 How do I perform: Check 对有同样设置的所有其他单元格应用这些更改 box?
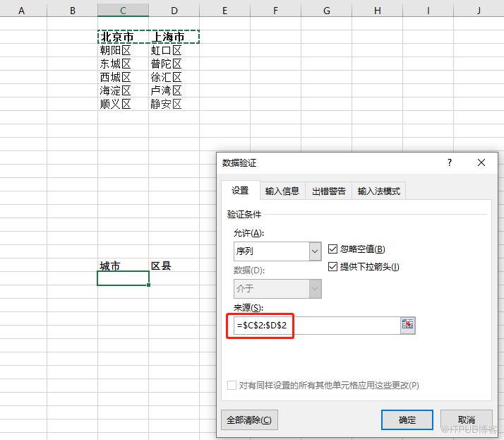click(x=232, y=385)
